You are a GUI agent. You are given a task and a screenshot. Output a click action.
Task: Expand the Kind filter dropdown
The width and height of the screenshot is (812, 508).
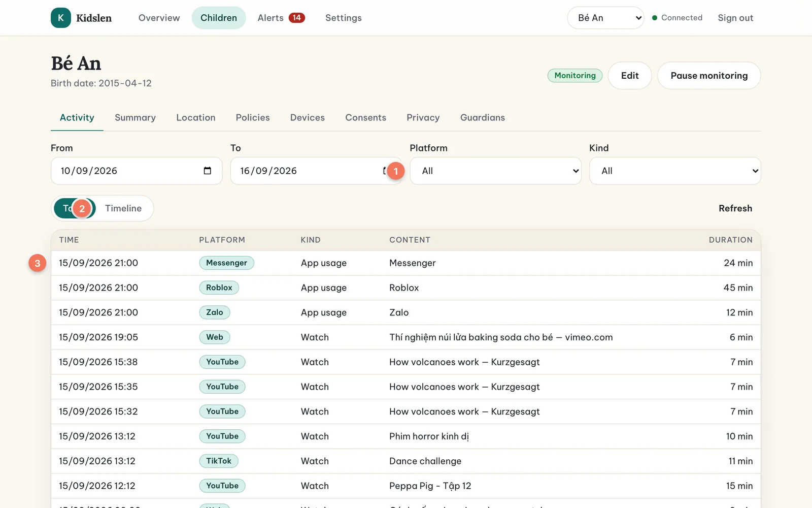pyautogui.click(x=675, y=171)
